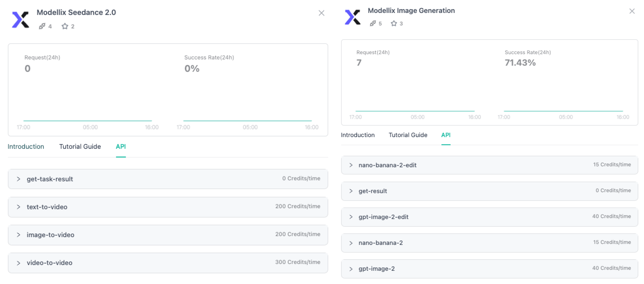Click the link icon beside count 4
This screenshot has height=284, width=644.
42,26
